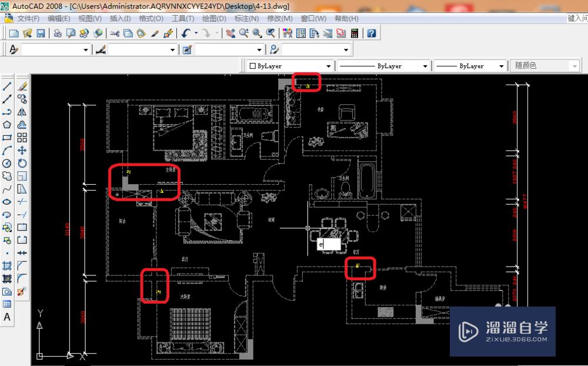Open the 修改(M) menu
This screenshot has height=366, width=588.
(280, 18)
